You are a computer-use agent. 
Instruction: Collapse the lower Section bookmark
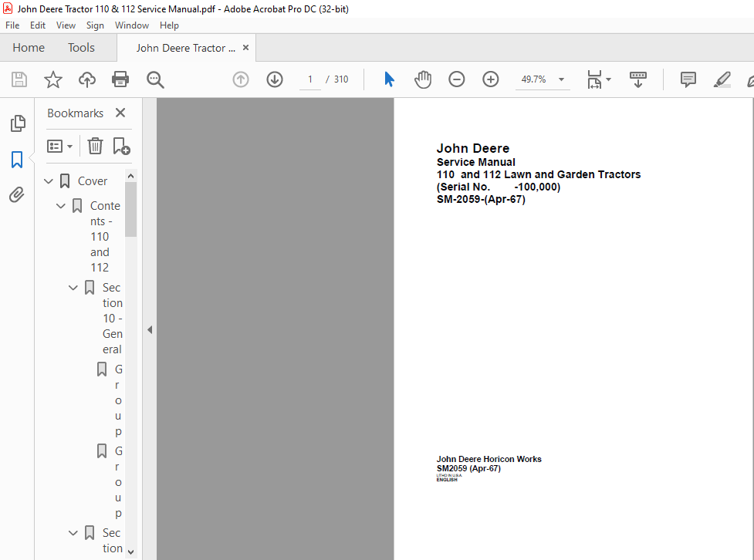pyautogui.click(x=73, y=532)
